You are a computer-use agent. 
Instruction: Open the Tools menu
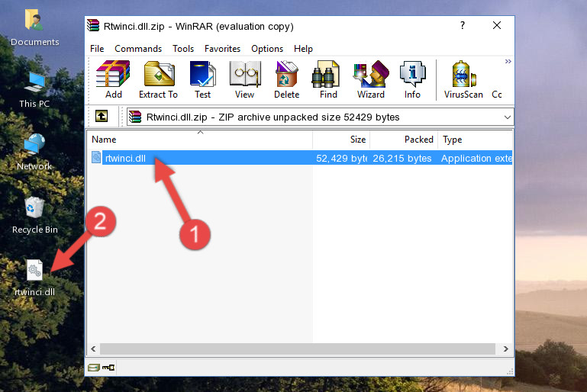[x=183, y=49]
